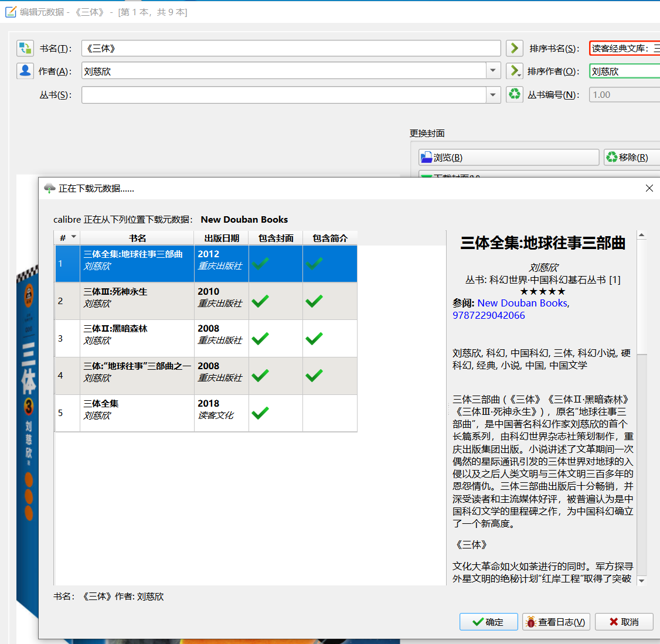This screenshot has height=644, width=660.
Task: Expand the 作者 author dropdown arrow
Action: (493, 71)
